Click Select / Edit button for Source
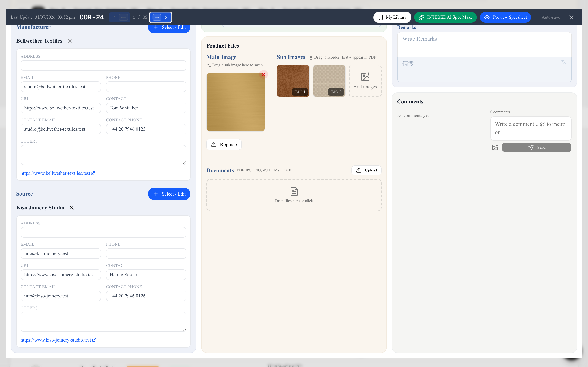The height and width of the screenshot is (367, 588). (x=169, y=194)
